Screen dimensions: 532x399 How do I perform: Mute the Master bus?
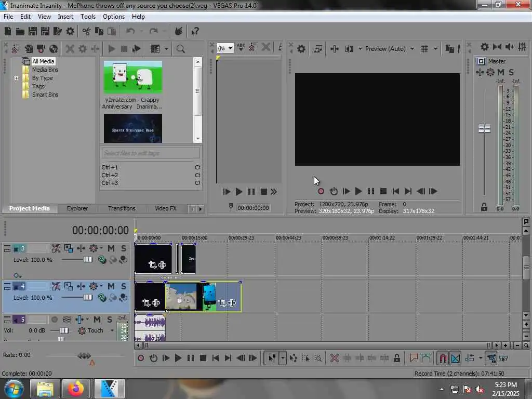click(x=501, y=72)
